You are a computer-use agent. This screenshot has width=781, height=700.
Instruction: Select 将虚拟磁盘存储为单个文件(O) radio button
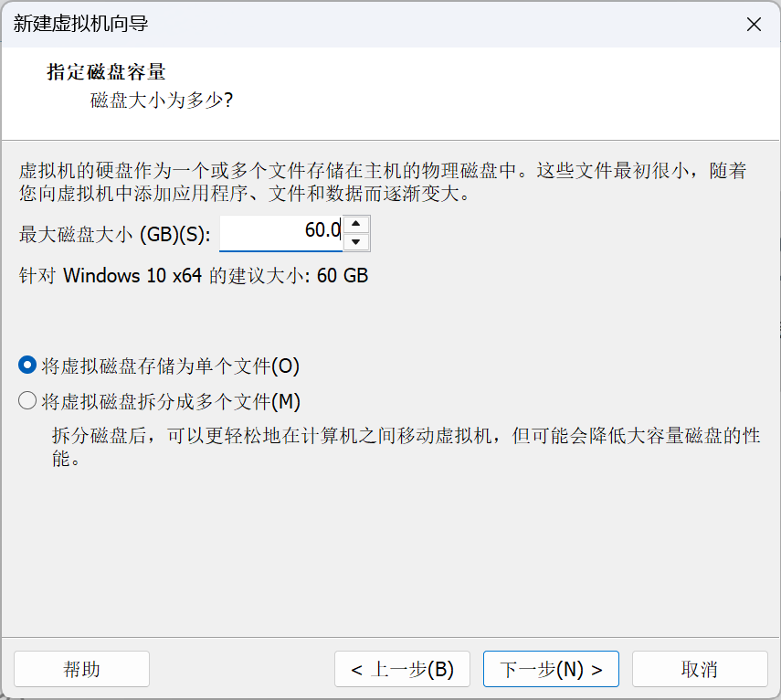(x=27, y=366)
